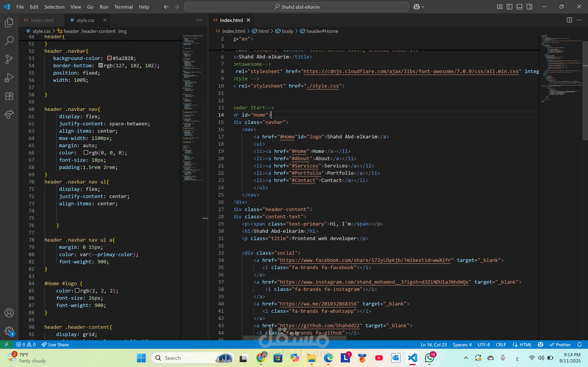Open the Terminal menu
Viewport: 588px width, 367px height.
[x=123, y=7]
